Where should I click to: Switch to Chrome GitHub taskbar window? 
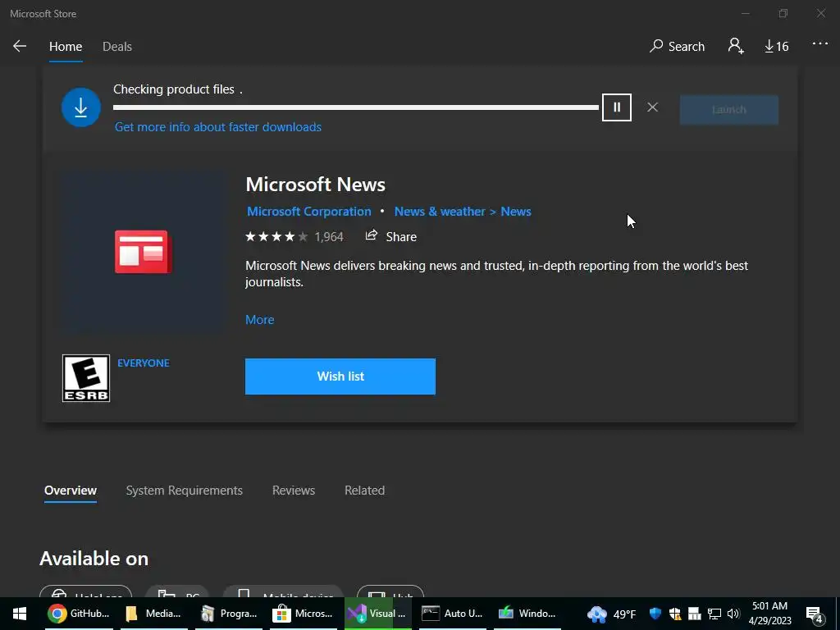click(79, 614)
